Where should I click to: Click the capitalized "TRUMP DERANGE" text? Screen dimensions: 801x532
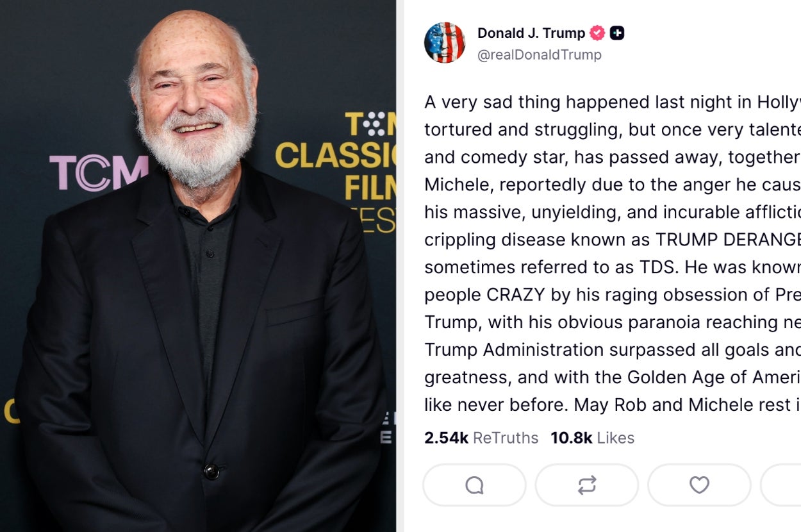727,240
